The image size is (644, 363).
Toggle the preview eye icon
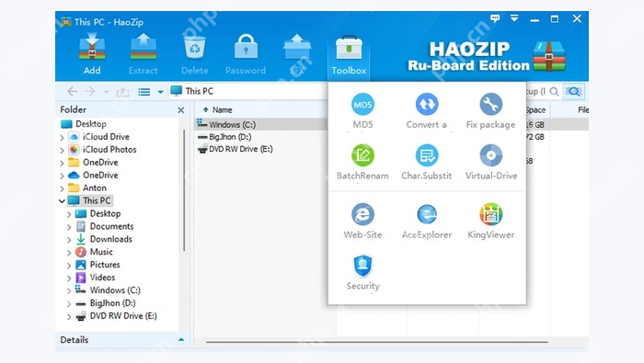point(573,92)
